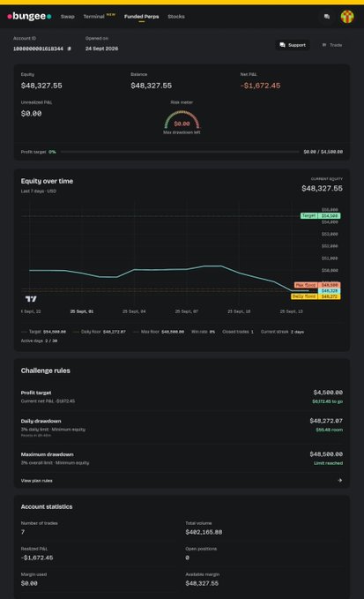Open the Swap tab
This screenshot has height=599, width=364.
[68, 17]
